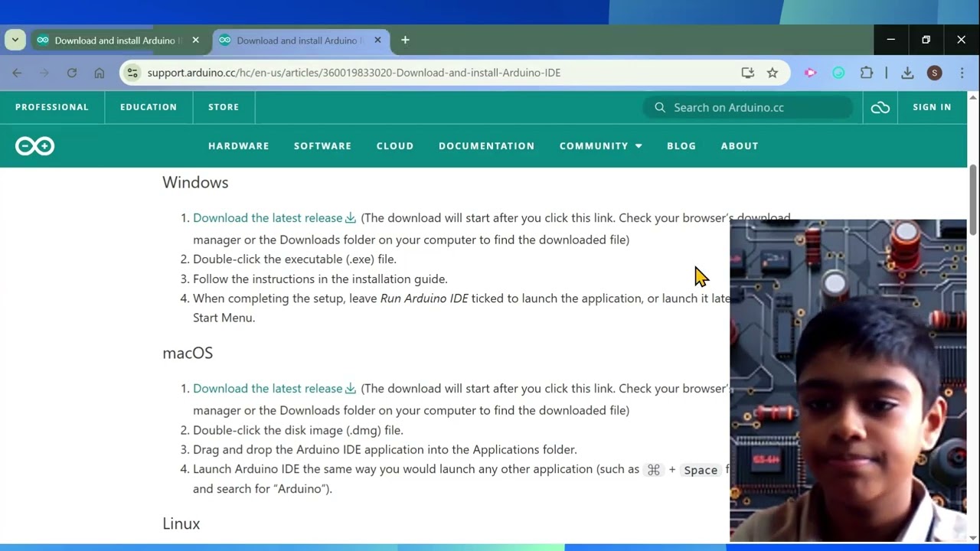
Task: Go to the Education site
Action: click(x=149, y=107)
